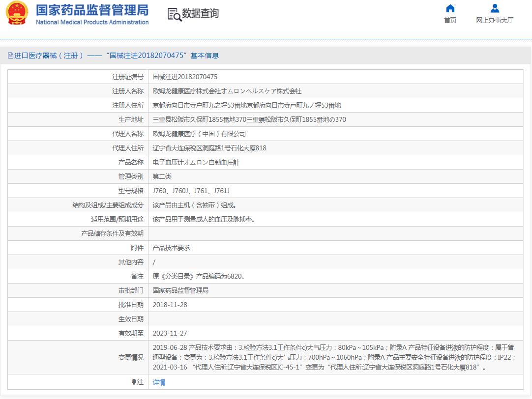Click the bulb icon next to 注
532x399 pixels.
[134, 382]
